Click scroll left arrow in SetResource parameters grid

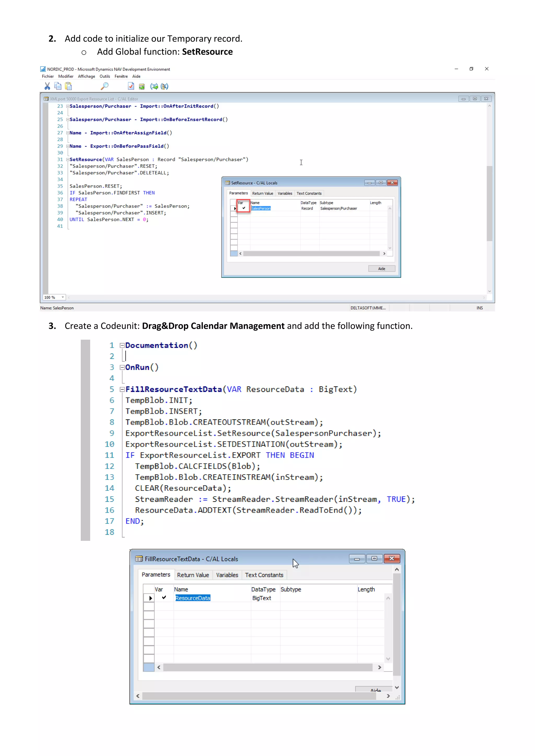[241, 253]
